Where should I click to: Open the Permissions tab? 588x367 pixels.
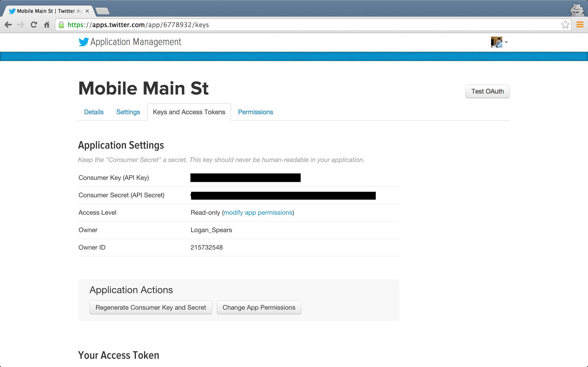click(x=255, y=112)
